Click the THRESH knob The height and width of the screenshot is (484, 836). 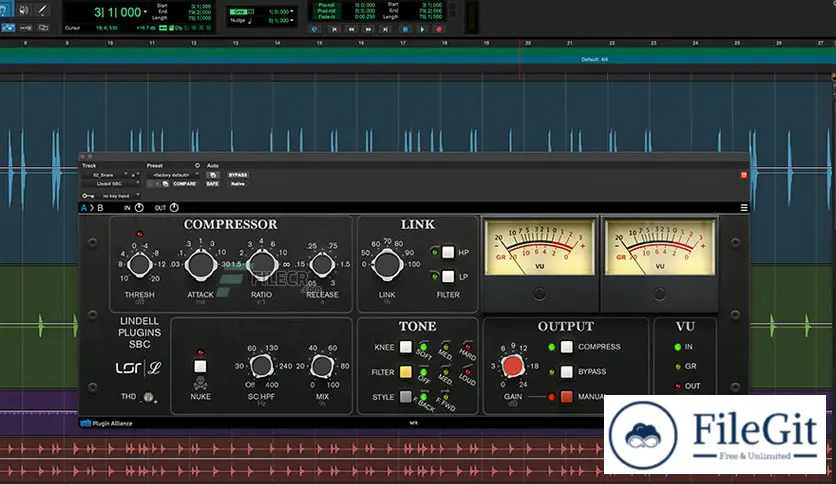click(140, 264)
